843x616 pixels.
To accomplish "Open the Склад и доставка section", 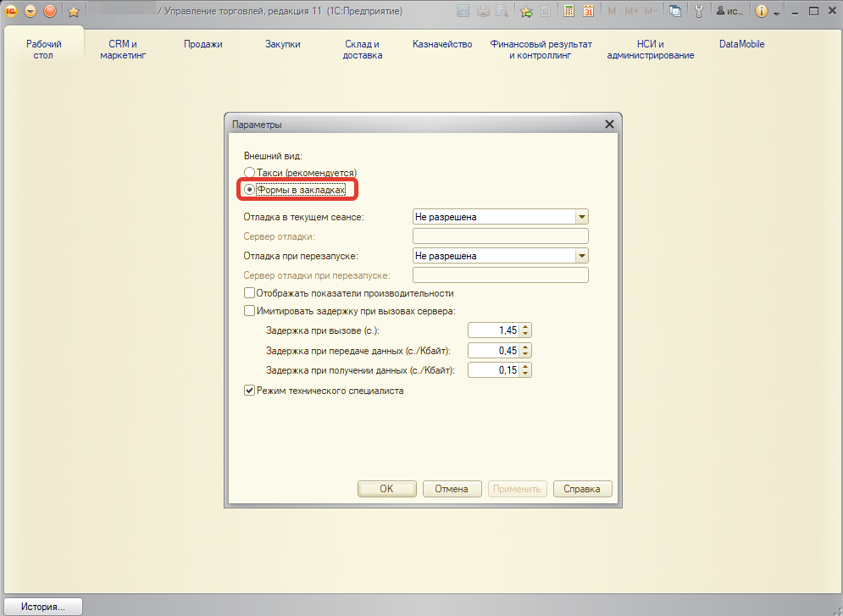I will point(363,49).
